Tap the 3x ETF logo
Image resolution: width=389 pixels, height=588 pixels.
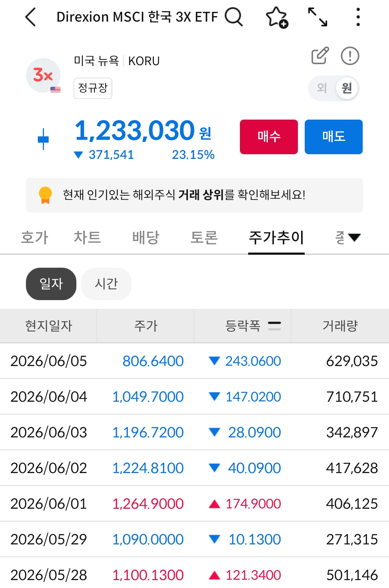coord(43,76)
